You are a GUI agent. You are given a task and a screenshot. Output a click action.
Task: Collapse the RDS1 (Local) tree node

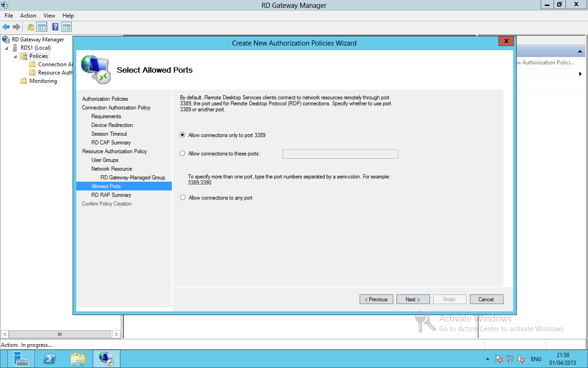tap(6, 48)
